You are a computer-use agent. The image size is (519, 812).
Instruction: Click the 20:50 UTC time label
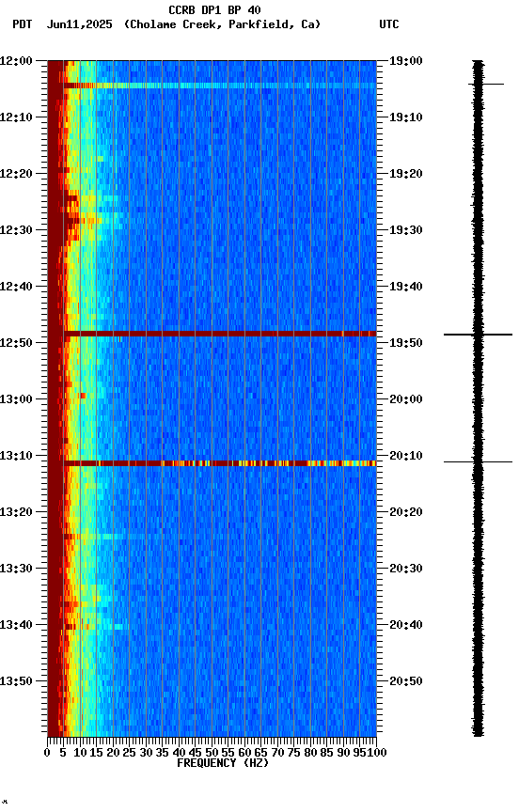tap(406, 681)
